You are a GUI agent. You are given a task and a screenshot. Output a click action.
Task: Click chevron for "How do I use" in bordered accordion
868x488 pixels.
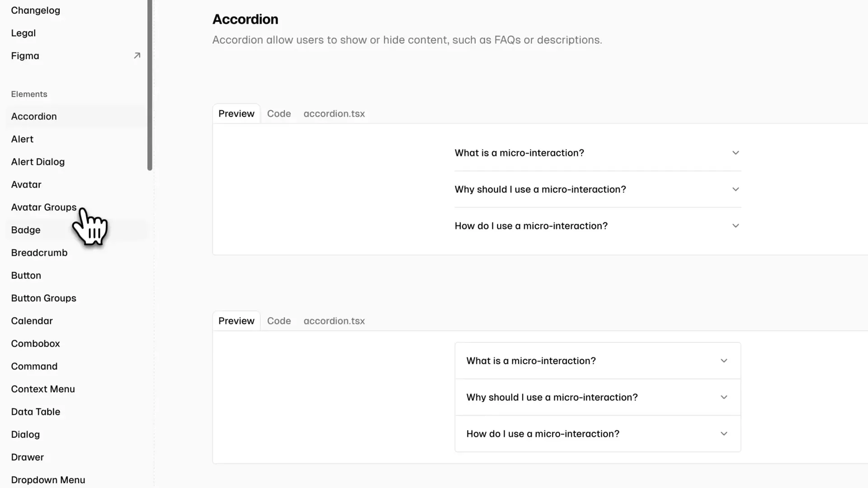pos(724,434)
